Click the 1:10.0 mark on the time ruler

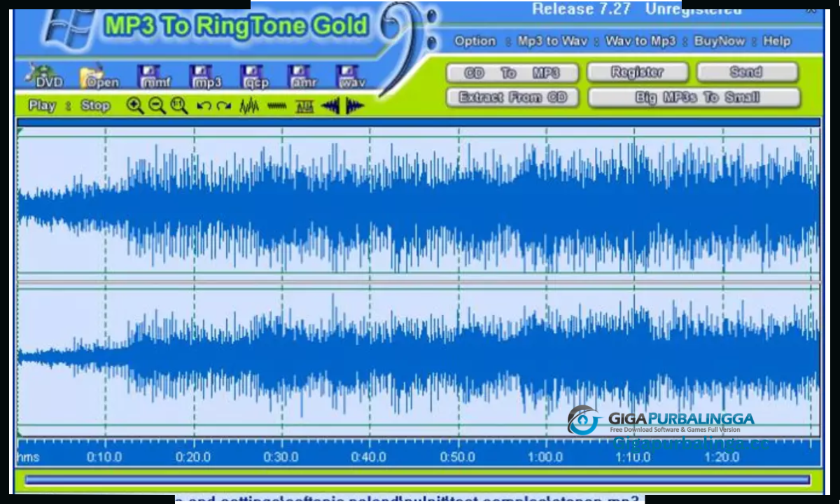[633, 457]
